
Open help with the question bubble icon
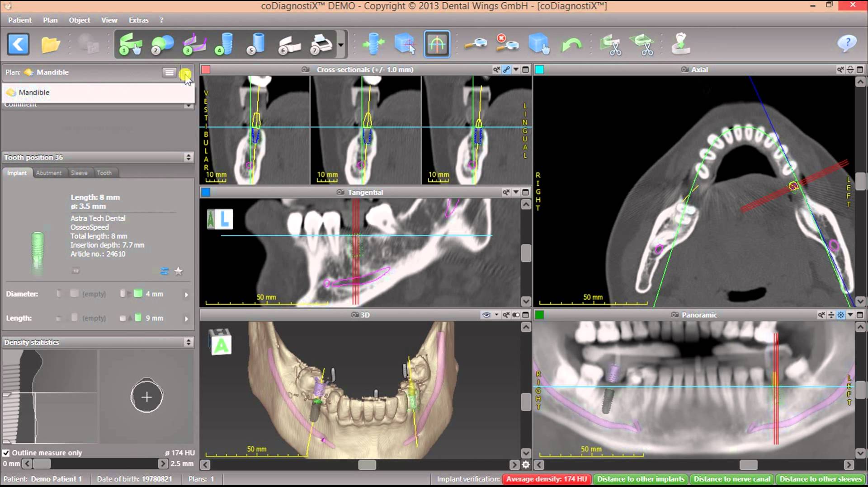(x=847, y=43)
